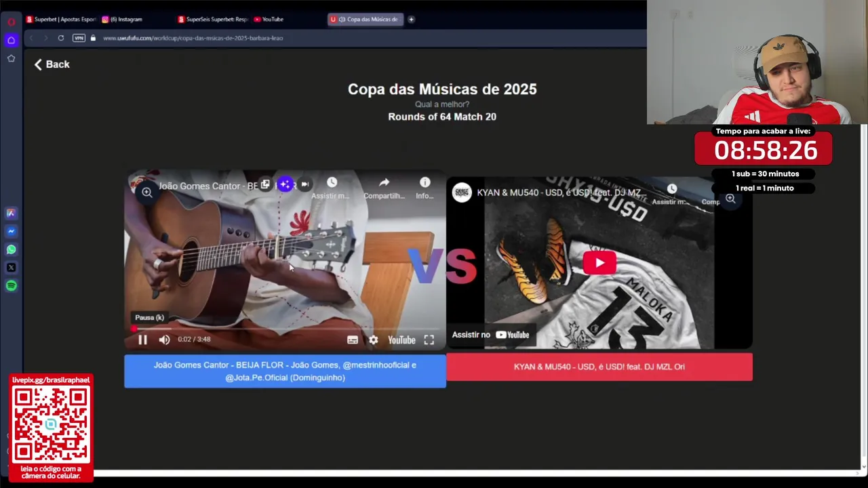Zoom in on right video magnifier
The image size is (868, 488).
point(730,199)
